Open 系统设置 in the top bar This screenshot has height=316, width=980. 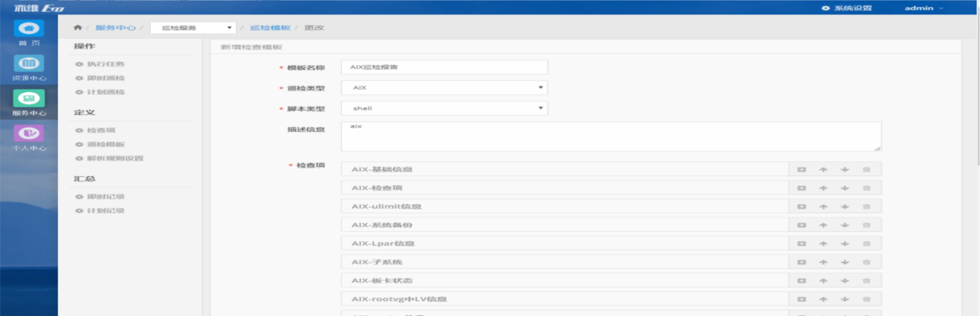pyautogui.click(x=847, y=8)
